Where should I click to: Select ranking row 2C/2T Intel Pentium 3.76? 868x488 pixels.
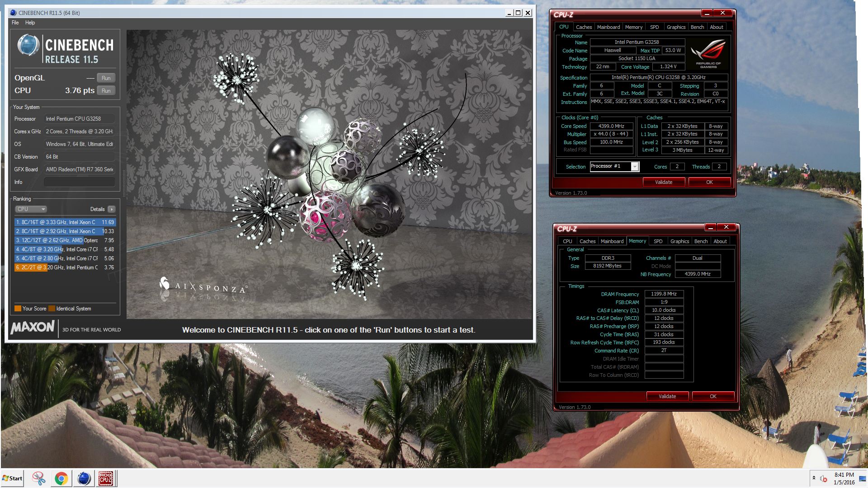pyautogui.click(x=65, y=267)
